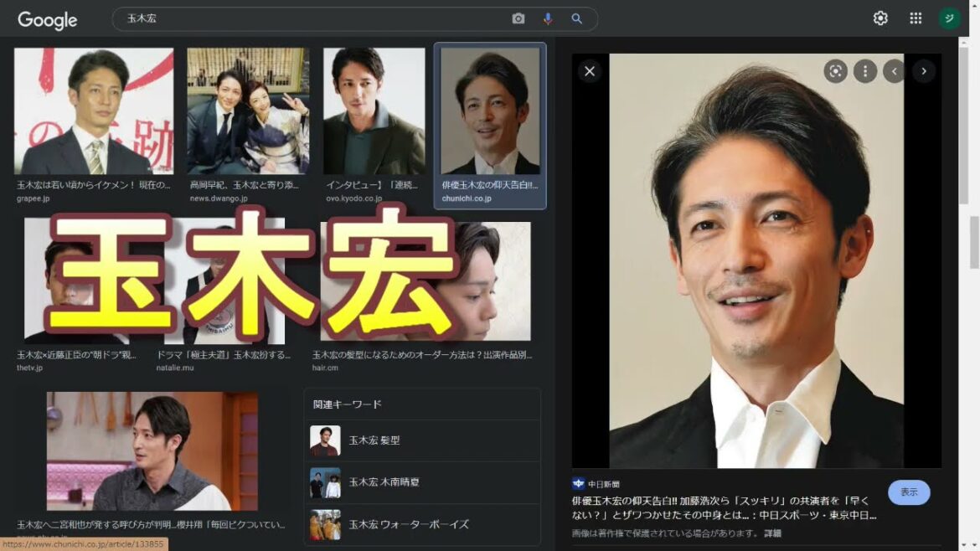Select related keyword 玉木宏 ウォーターボーイズ

[408, 524]
